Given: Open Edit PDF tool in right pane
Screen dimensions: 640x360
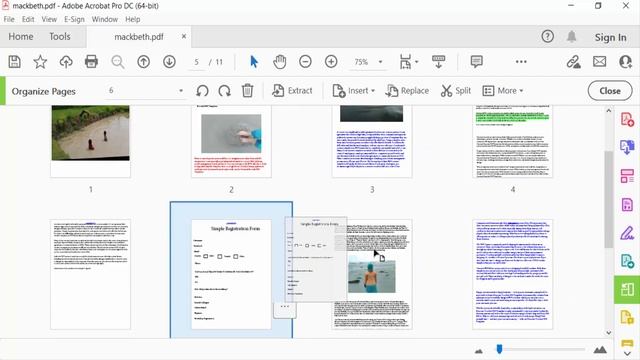Looking at the screenshot, I should pyautogui.click(x=627, y=176).
